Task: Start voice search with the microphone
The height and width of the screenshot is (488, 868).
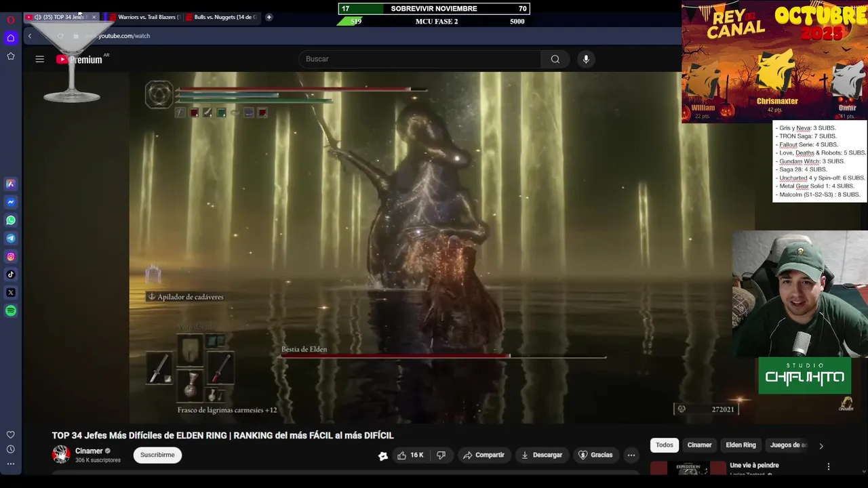Action: click(587, 59)
